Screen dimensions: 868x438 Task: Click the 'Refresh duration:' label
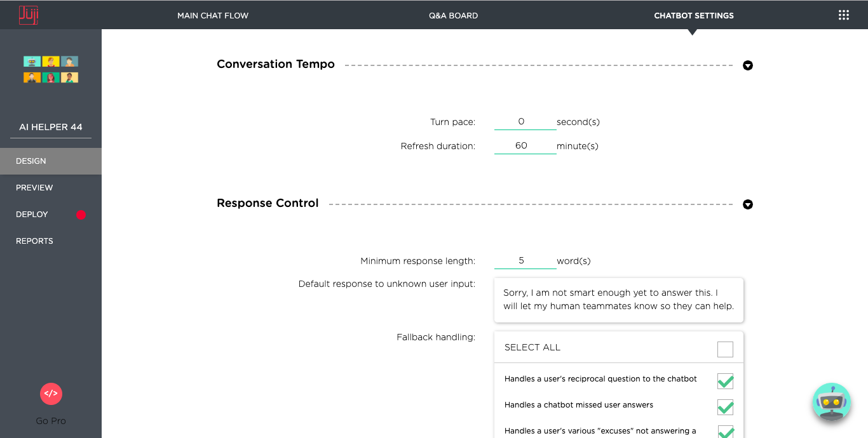click(438, 146)
